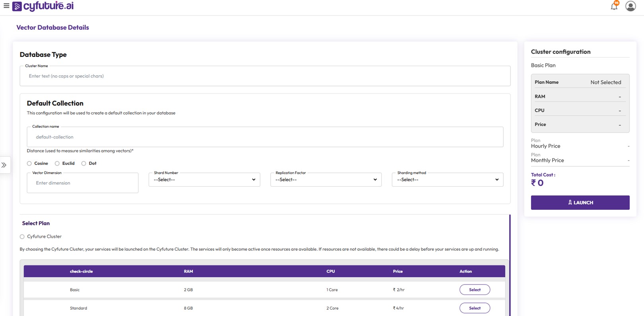Focus the Cluster Name text field
Viewport: 644px width, 316px height.
tap(265, 76)
